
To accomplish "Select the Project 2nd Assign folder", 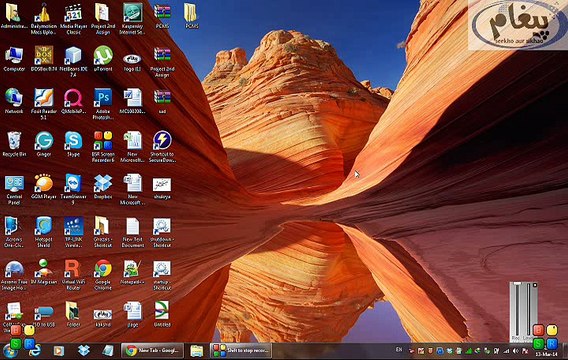I will [103, 18].
